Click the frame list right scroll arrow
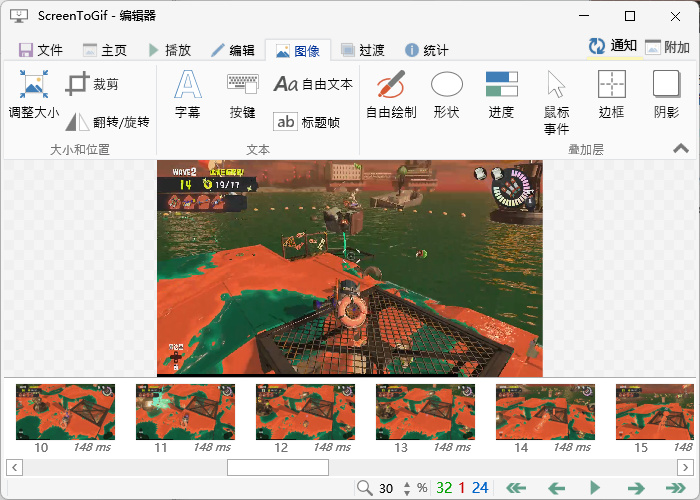 click(685, 467)
